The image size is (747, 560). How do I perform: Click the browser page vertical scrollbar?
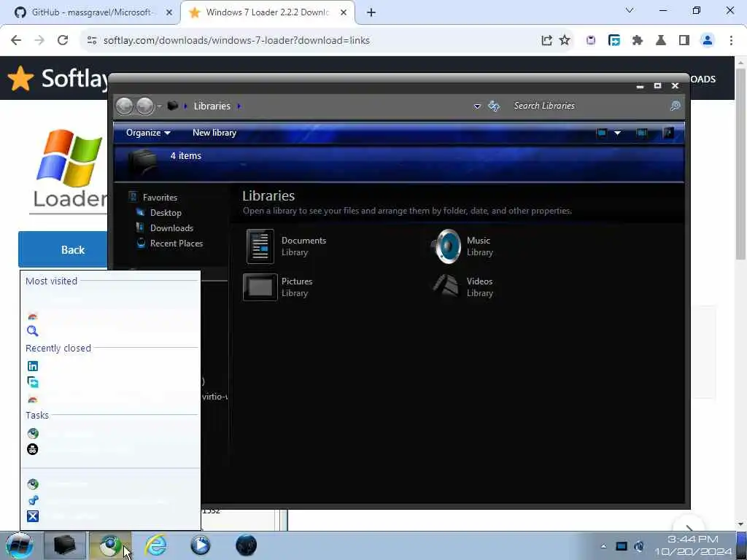740,164
